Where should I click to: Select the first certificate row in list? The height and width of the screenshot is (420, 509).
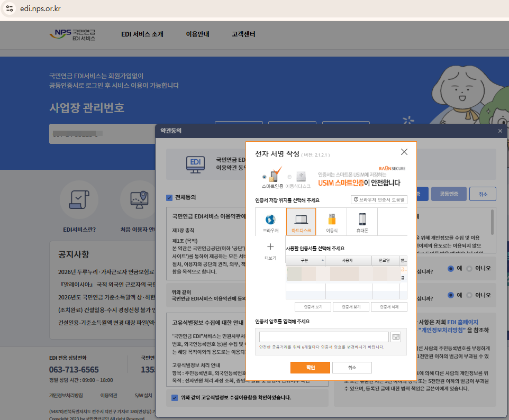[x=347, y=270]
